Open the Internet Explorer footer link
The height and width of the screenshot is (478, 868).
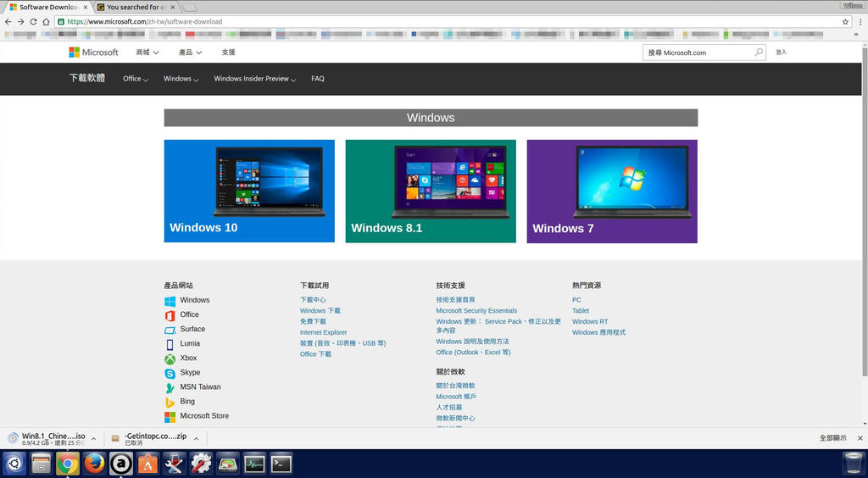pos(323,332)
